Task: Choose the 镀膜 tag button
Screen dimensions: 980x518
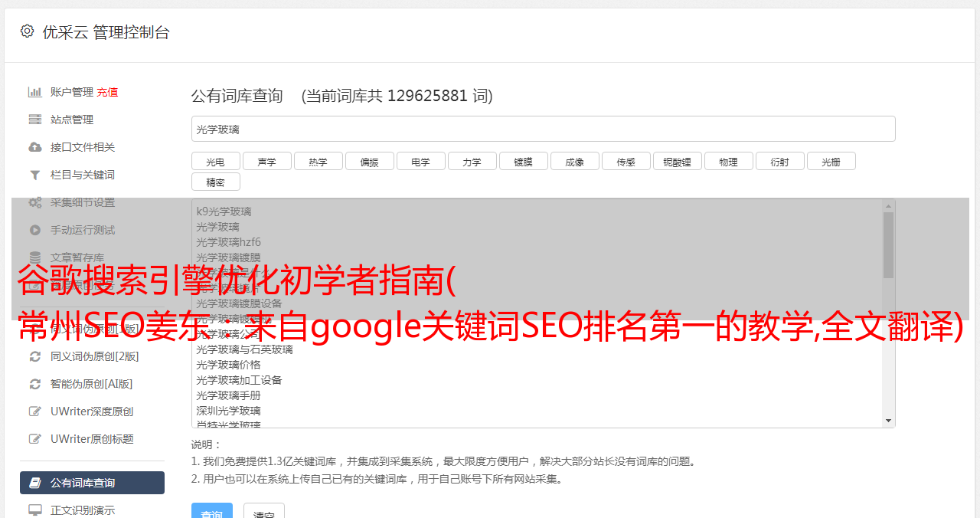Action: [x=523, y=162]
